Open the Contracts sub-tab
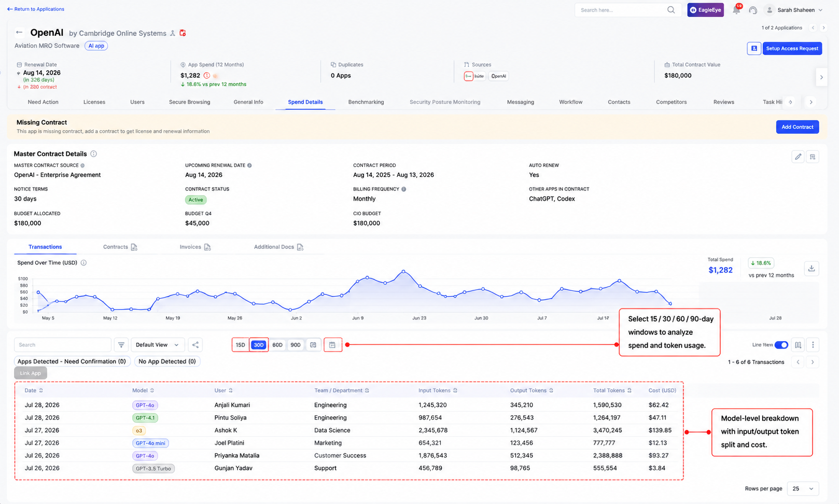This screenshot has height=504, width=839. point(120,247)
